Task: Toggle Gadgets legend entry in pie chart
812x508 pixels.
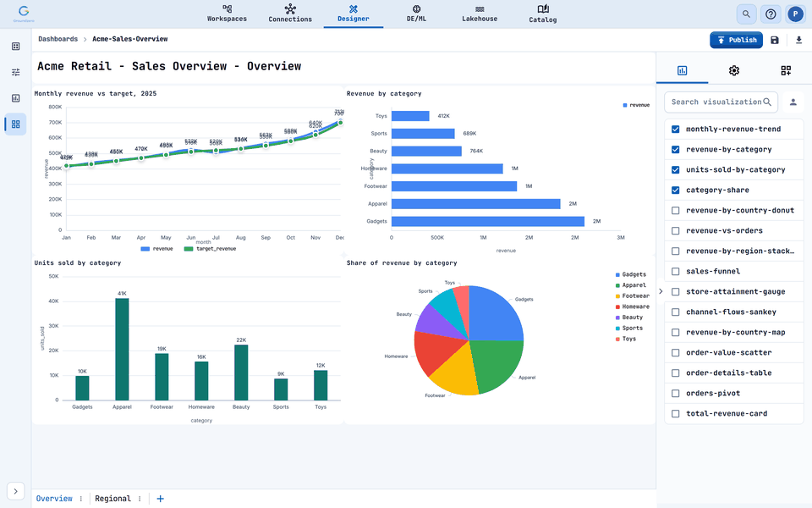Action: [631, 274]
